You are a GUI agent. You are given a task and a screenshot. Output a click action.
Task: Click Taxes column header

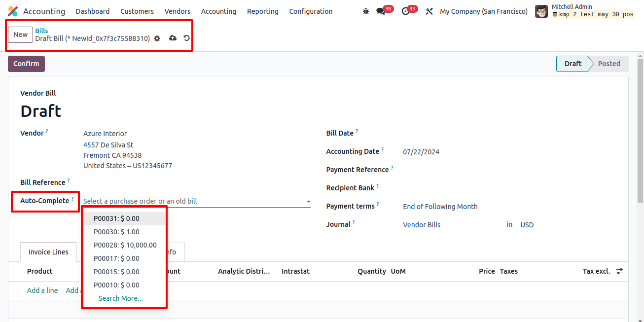(509, 271)
